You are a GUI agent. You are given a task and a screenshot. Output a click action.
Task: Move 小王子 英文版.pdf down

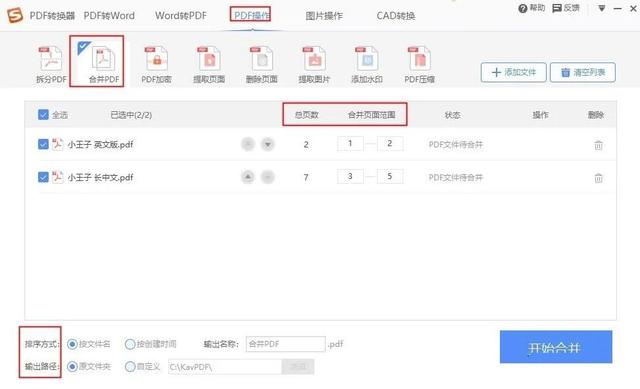(x=268, y=144)
